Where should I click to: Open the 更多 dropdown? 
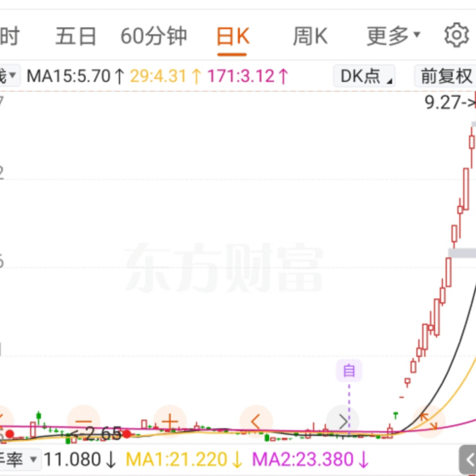point(393,36)
